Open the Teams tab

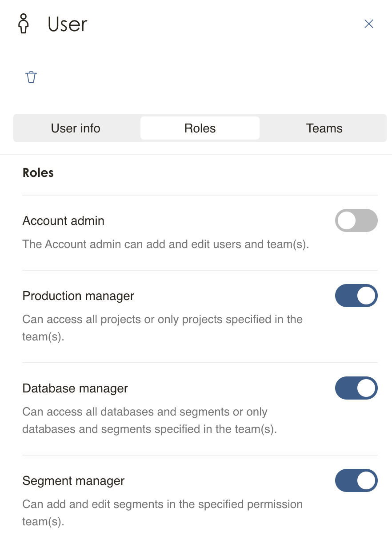[324, 128]
